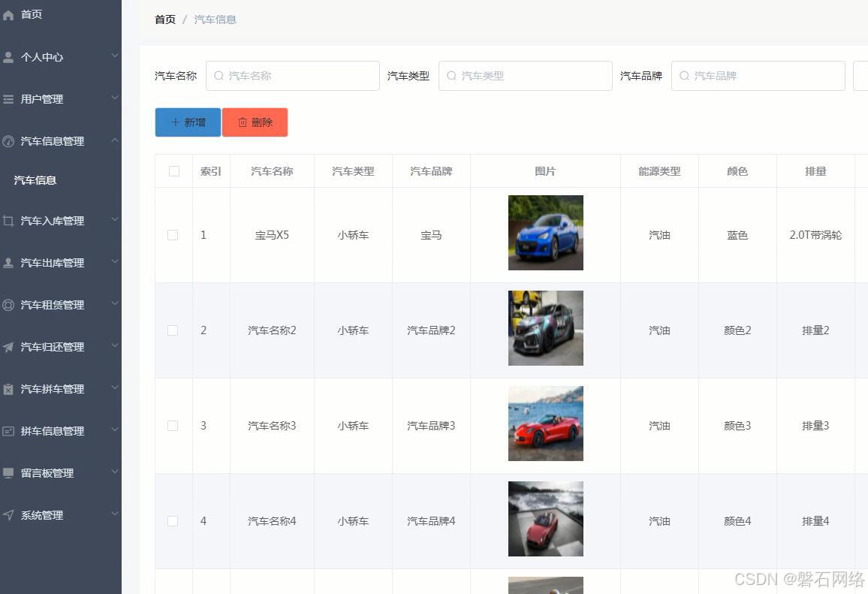Toggle the select-all checkbox in table header

[173, 171]
